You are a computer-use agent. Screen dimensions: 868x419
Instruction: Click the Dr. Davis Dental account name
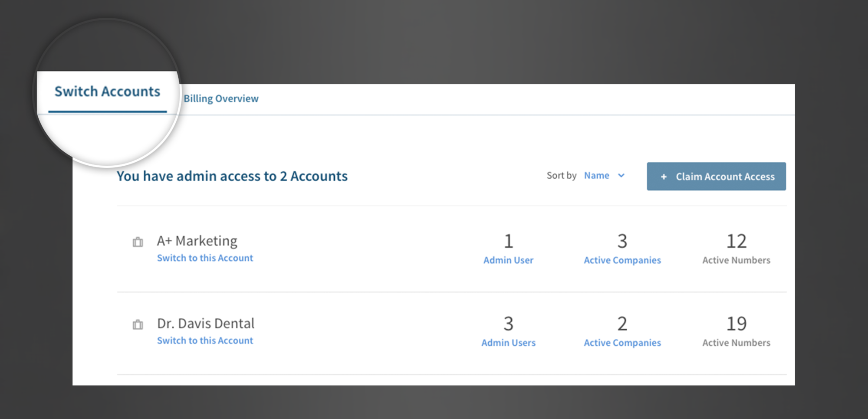(x=206, y=324)
